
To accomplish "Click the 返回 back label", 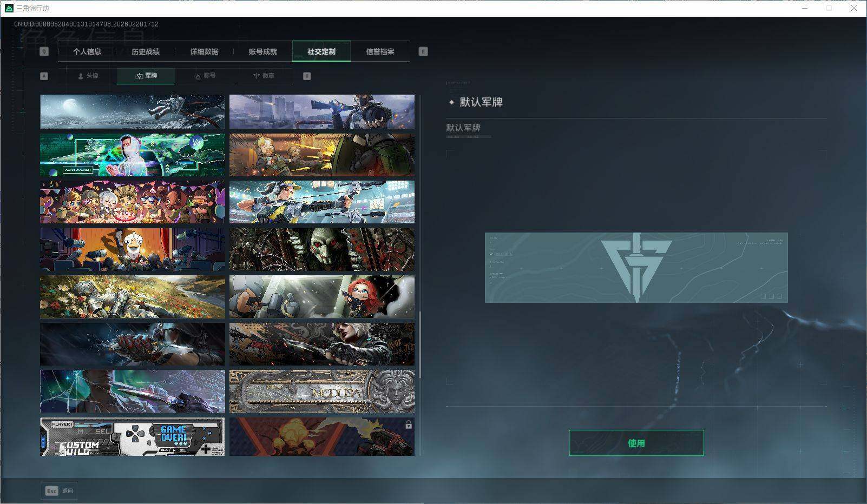I will tap(67, 491).
